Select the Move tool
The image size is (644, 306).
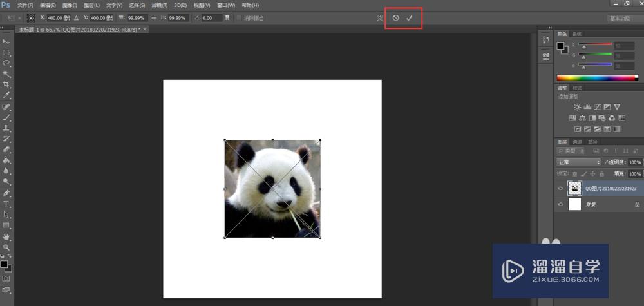(x=6, y=41)
